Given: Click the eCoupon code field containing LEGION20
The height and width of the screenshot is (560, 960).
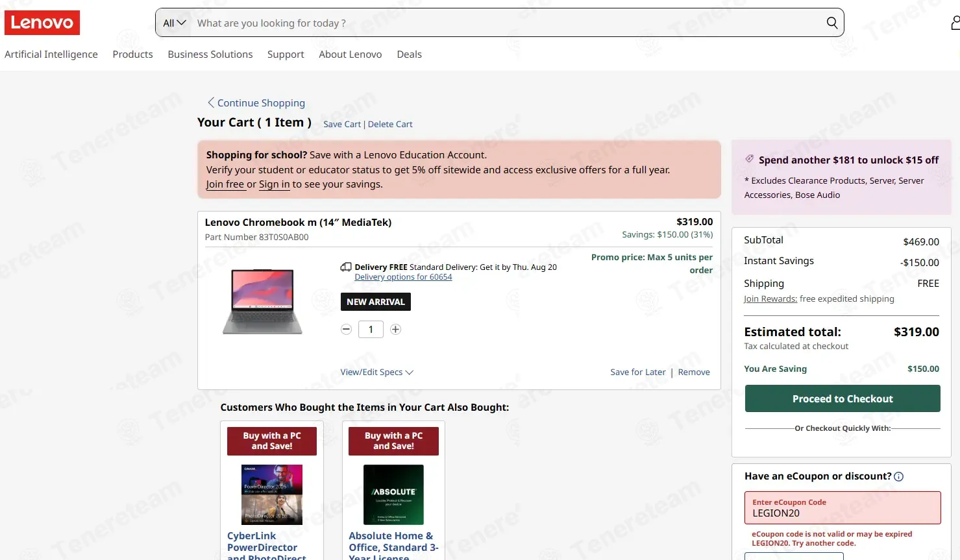Looking at the screenshot, I should tap(843, 507).
